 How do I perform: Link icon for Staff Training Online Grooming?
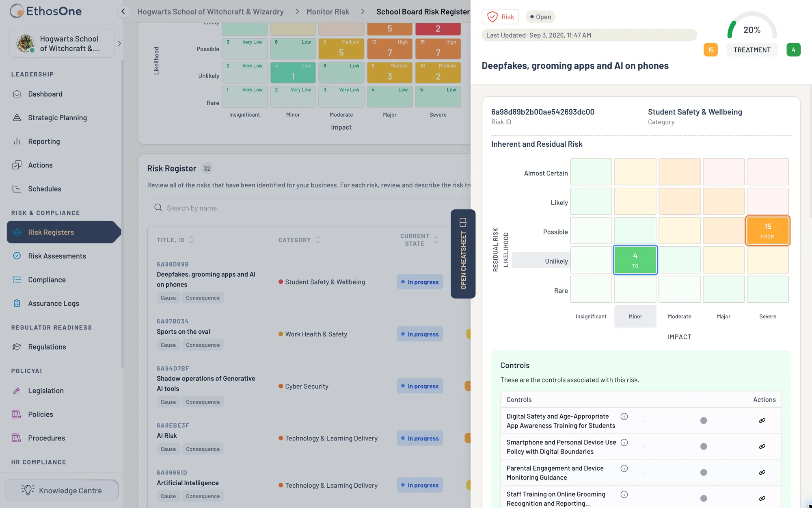click(x=762, y=499)
